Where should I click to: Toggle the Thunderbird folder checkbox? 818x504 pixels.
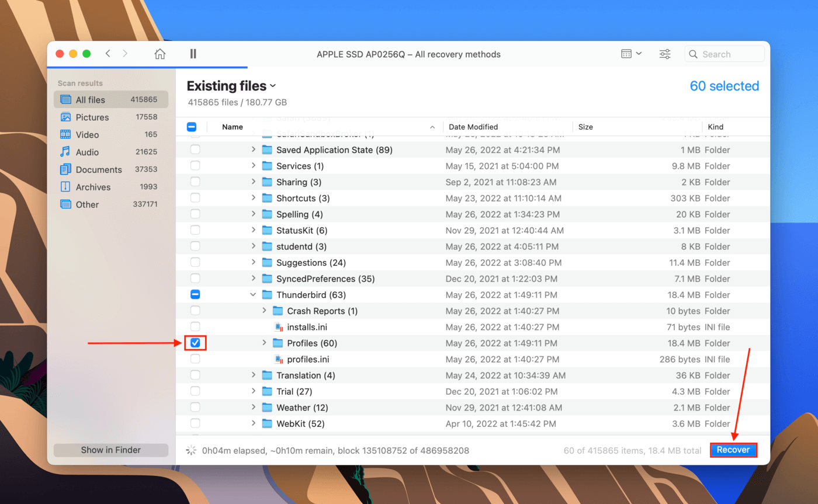(195, 295)
